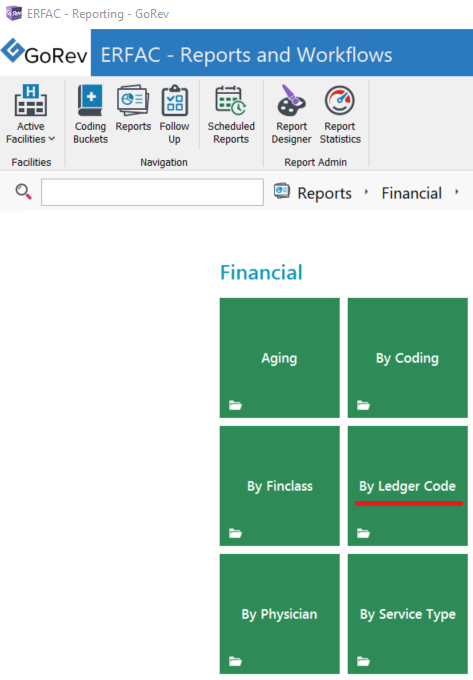473x680 pixels.
Task: Click the Reports breadcrumb icon
Action: tap(282, 190)
